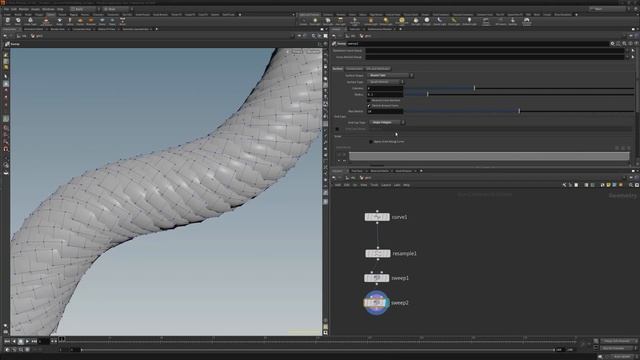
Task: Click the Gamepad Camera shelf icon
Action: [526, 21]
